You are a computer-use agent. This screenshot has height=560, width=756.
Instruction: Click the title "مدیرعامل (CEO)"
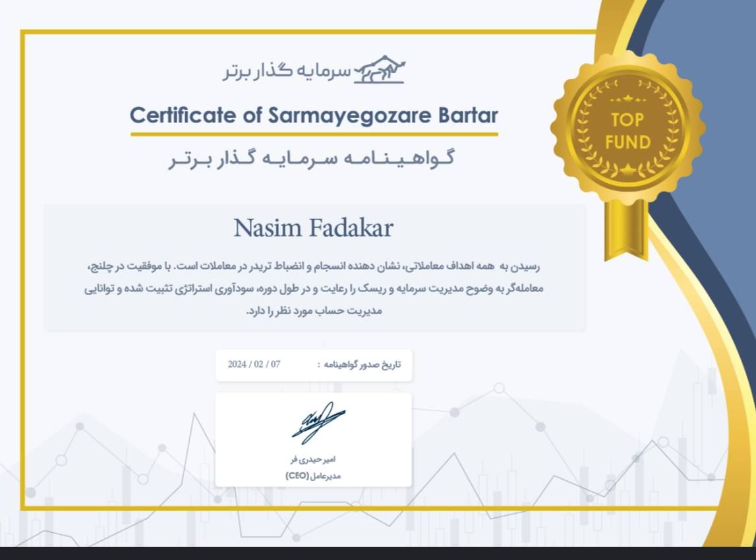313,476
